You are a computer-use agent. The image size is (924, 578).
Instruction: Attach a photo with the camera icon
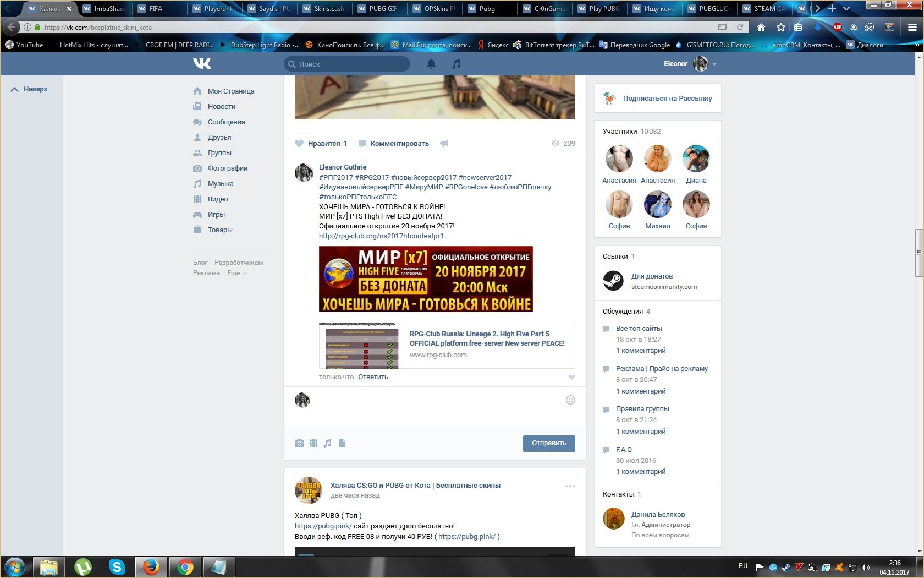click(299, 443)
